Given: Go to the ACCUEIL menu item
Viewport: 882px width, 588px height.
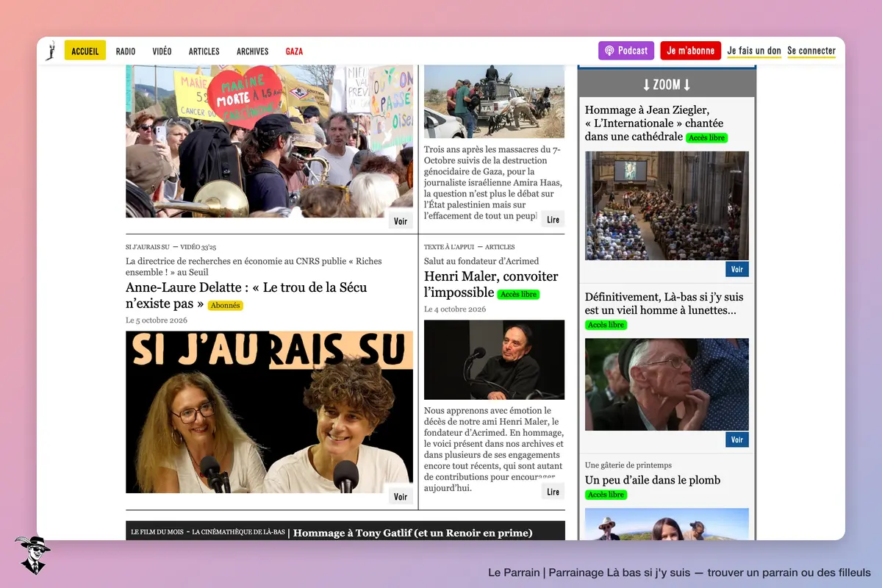Looking at the screenshot, I should point(85,51).
